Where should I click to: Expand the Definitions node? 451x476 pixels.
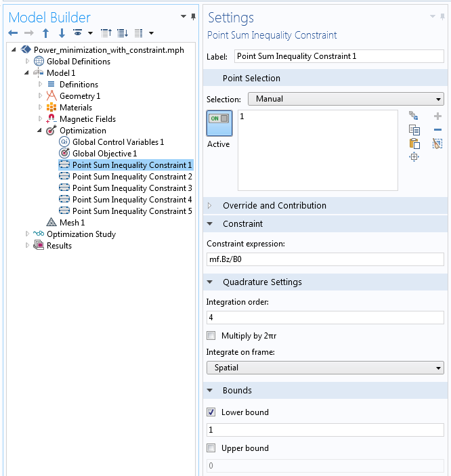[40, 84]
